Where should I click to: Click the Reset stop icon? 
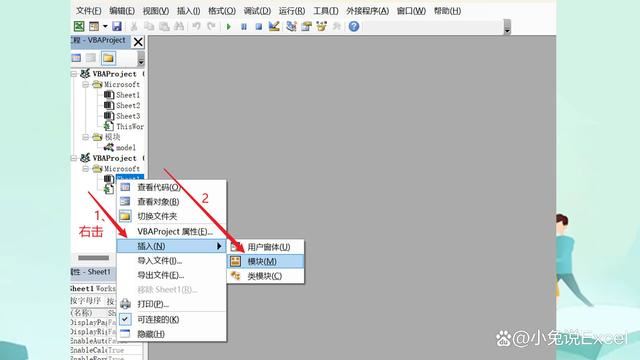click(x=258, y=27)
